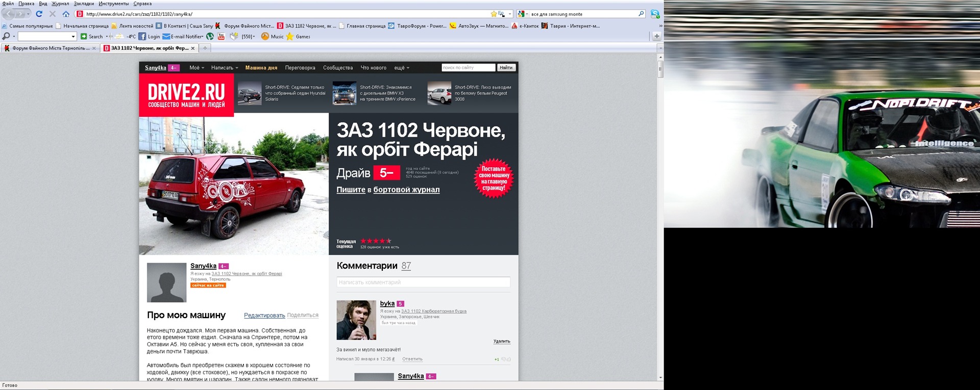980x390 pixels.
Task: Reload the page with the refresh icon
Action: [x=39, y=14]
